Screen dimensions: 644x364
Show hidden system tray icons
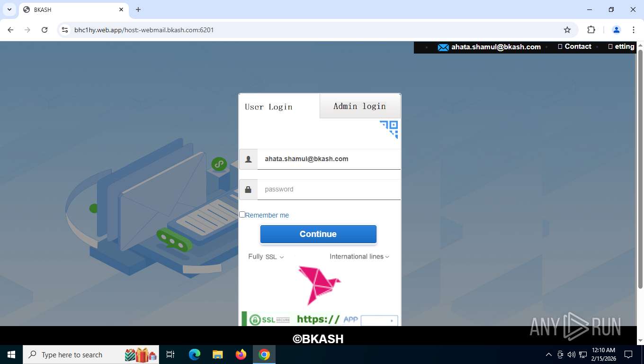(x=549, y=355)
